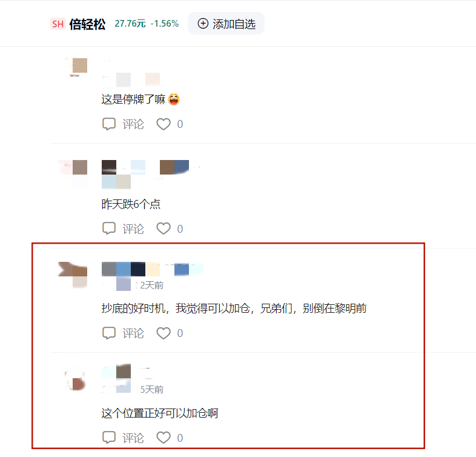Click the 添加自选 button
This screenshot has width=476, height=457.
(x=226, y=24)
